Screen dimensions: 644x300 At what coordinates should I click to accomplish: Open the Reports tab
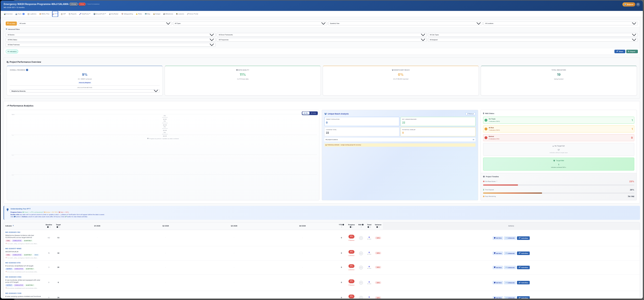(73, 14)
